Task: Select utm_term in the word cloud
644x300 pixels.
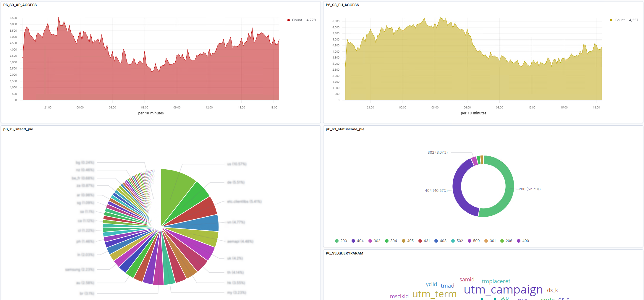Action: click(x=434, y=294)
